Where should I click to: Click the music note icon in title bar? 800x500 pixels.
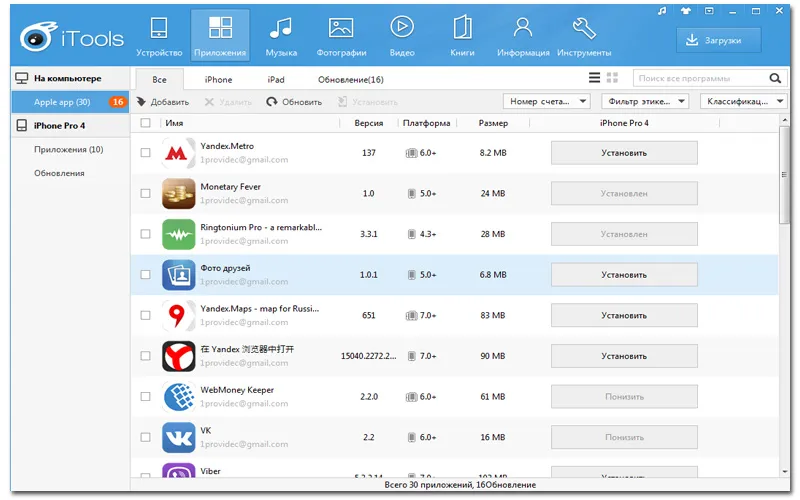[x=662, y=11]
